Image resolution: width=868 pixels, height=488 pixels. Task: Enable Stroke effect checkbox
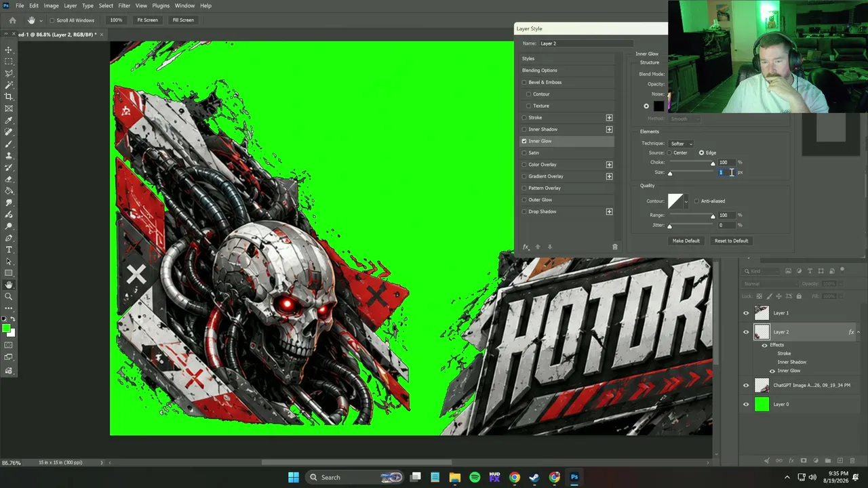tap(524, 118)
